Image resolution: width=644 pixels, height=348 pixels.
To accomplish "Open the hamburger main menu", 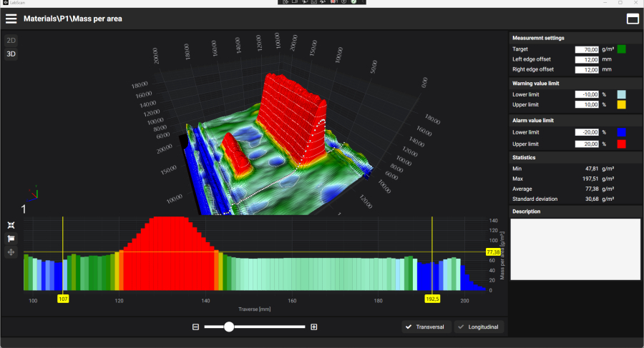I will pos(11,19).
